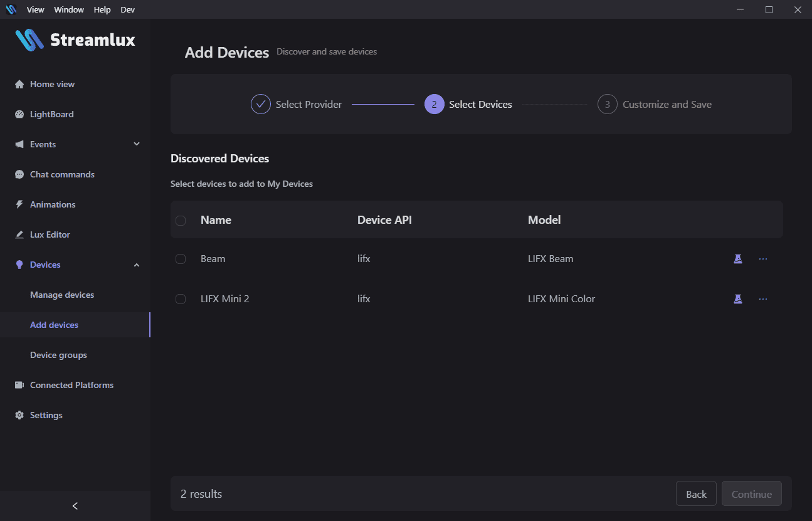Image resolution: width=812 pixels, height=521 pixels.
Task: Click the flask test icon for LIFX Mini 2
Action: (738, 299)
